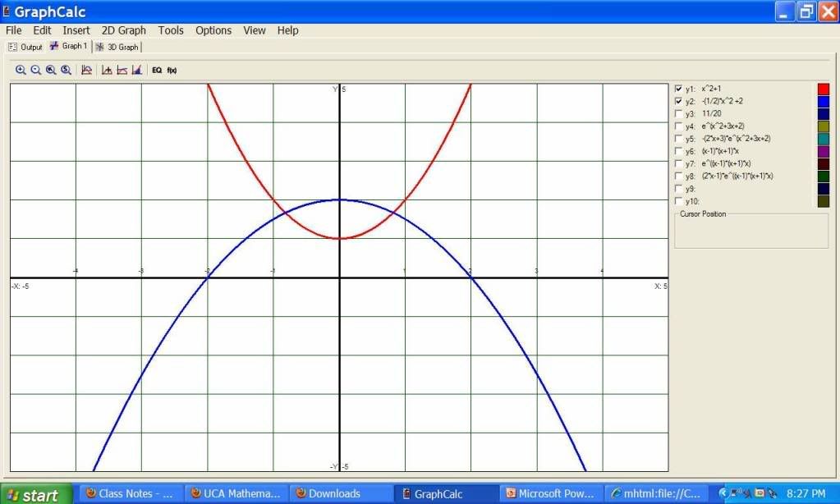Open Class Notes in the taskbar
This screenshot has width=840, height=504.
(x=131, y=493)
